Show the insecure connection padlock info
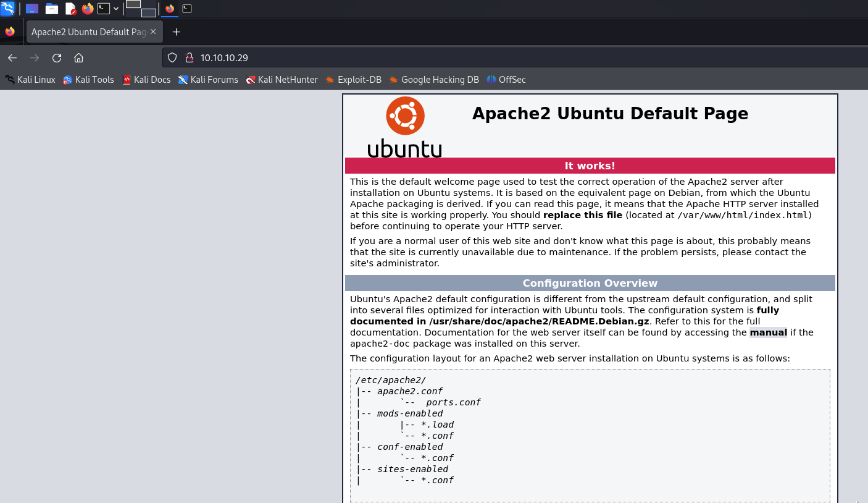This screenshot has height=503, width=868. click(x=189, y=58)
